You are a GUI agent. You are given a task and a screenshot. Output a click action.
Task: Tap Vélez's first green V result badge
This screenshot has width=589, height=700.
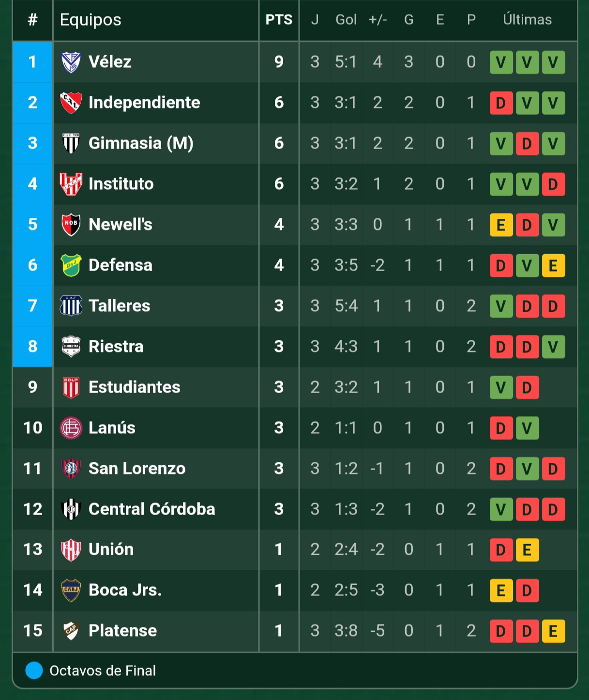pyautogui.click(x=501, y=62)
